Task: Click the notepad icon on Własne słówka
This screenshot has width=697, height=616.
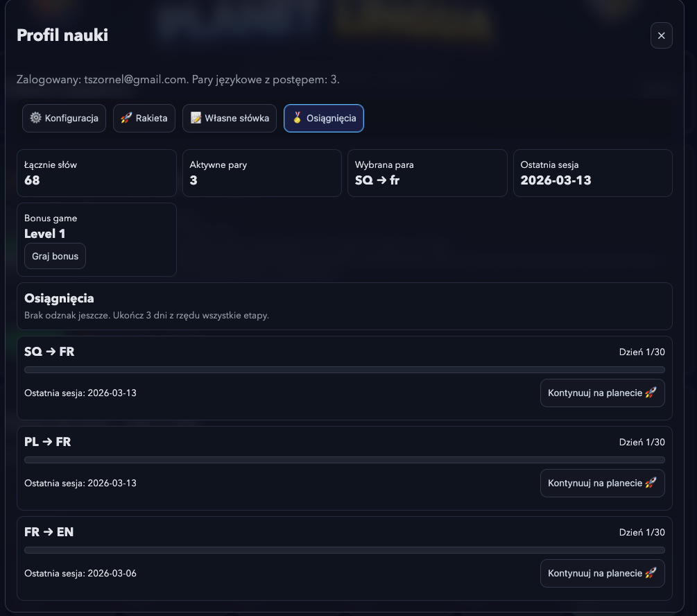Action: (x=196, y=118)
